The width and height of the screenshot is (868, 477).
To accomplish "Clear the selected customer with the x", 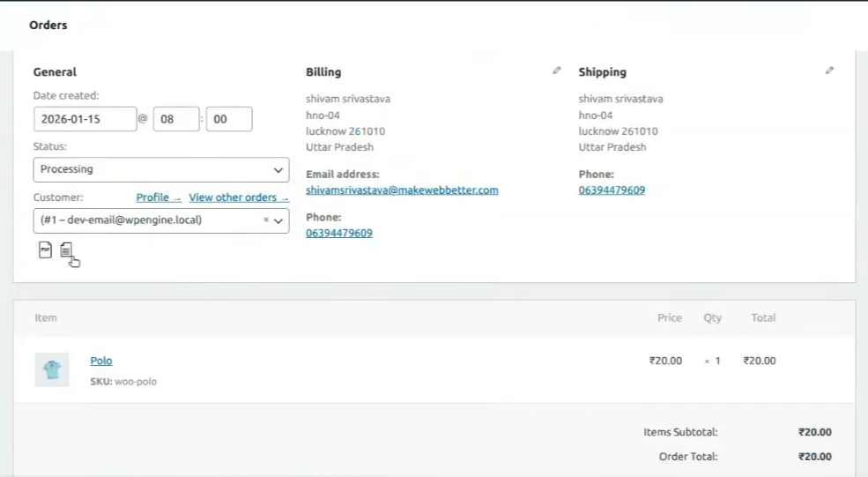I will pyautogui.click(x=266, y=220).
